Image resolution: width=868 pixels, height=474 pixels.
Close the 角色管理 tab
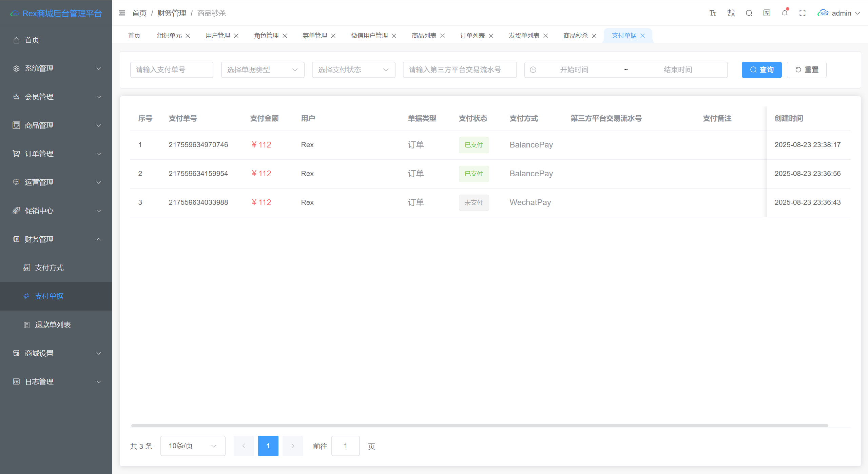pyautogui.click(x=285, y=36)
